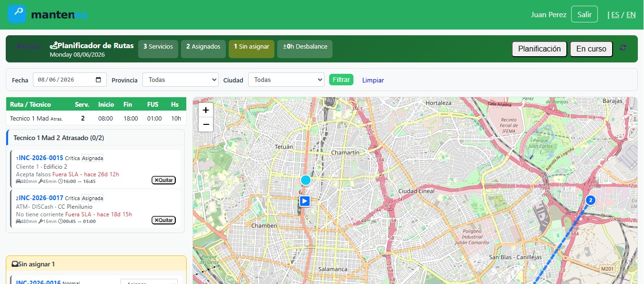Viewport: 644px width, 284px height.
Task: Open incident INC-2026-0017 link
Action: (41, 198)
